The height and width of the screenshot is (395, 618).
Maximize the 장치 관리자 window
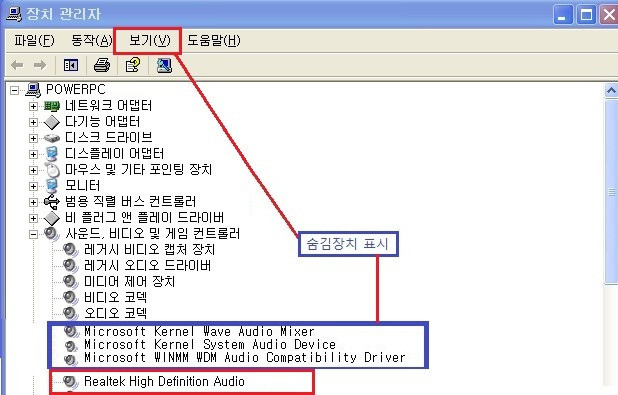tap(586, 16)
